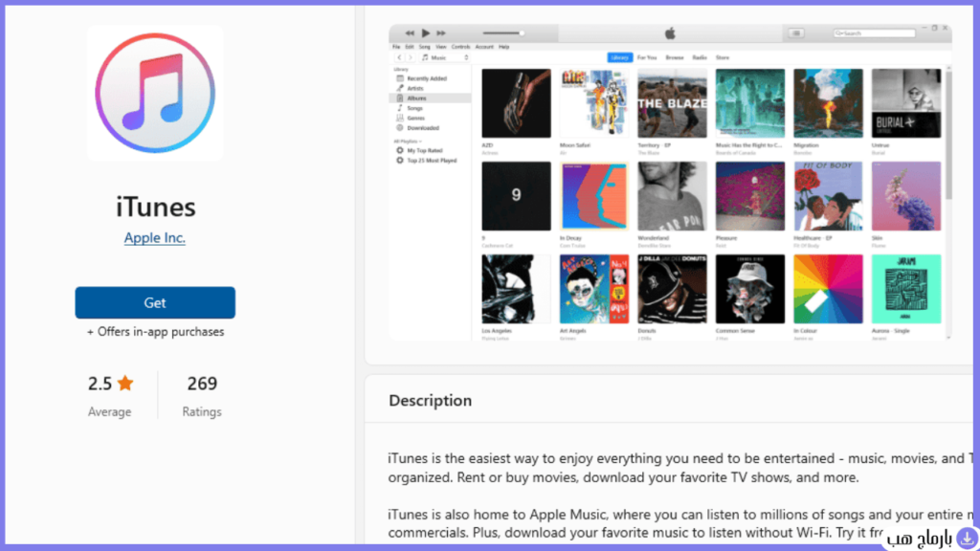The height and width of the screenshot is (551, 980).
Task: Switch to the For You tab
Action: pyautogui.click(x=647, y=57)
